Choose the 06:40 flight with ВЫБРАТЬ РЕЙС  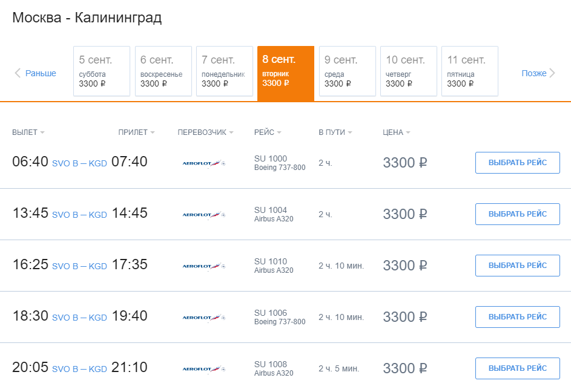coord(518,163)
